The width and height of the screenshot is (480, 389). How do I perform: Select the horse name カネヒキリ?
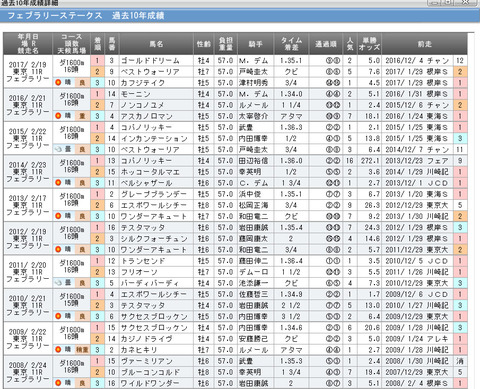click(x=139, y=350)
